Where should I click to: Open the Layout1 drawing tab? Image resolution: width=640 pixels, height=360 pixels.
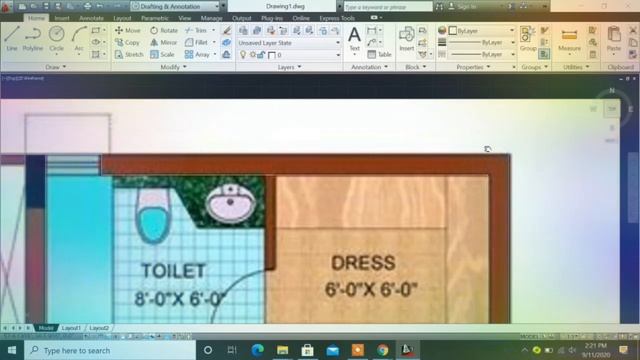[71, 328]
